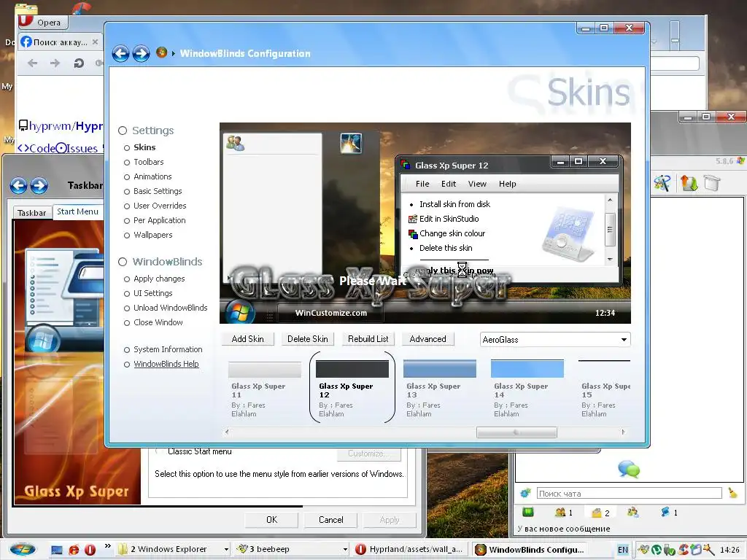Click the chat bubbles icon in beebeep
The width and height of the screenshot is (747, 560).
[x=629, y=469]
